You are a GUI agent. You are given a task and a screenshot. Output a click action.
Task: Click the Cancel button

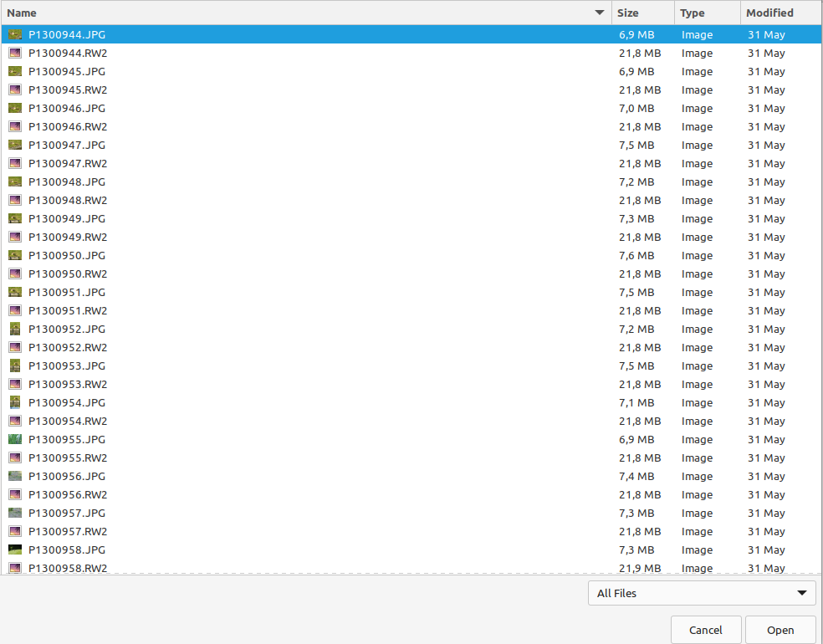pyautogui.click(x=706, y=630)
